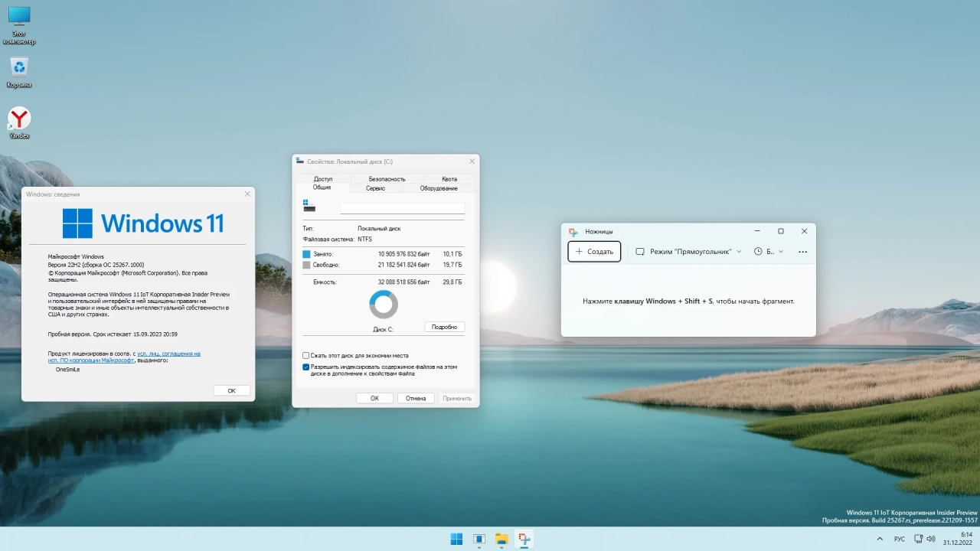Uncheck 'Разрешить индексировать содержимое файлов' checkbox

click(306, 367)
